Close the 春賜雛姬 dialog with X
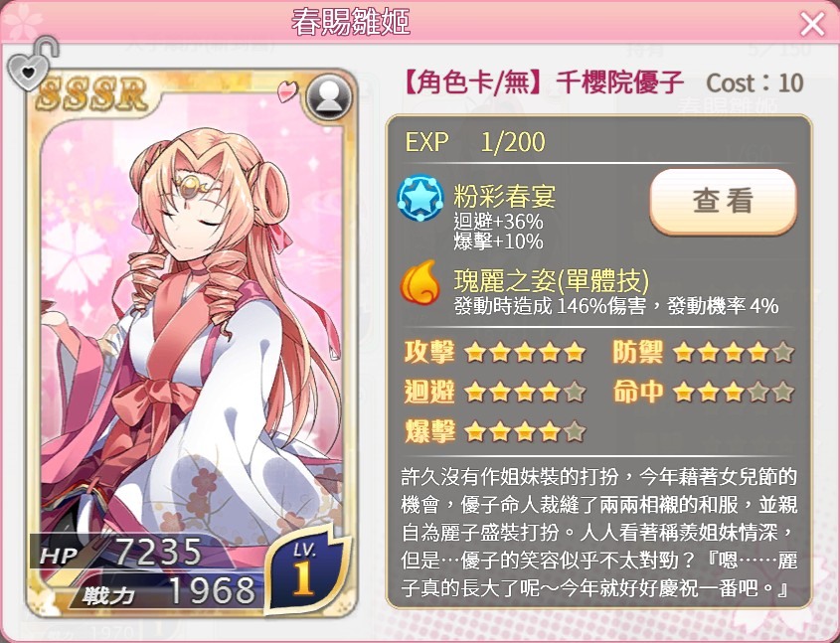Viewport: 840px width, 643px height. (x=812, y=24)
